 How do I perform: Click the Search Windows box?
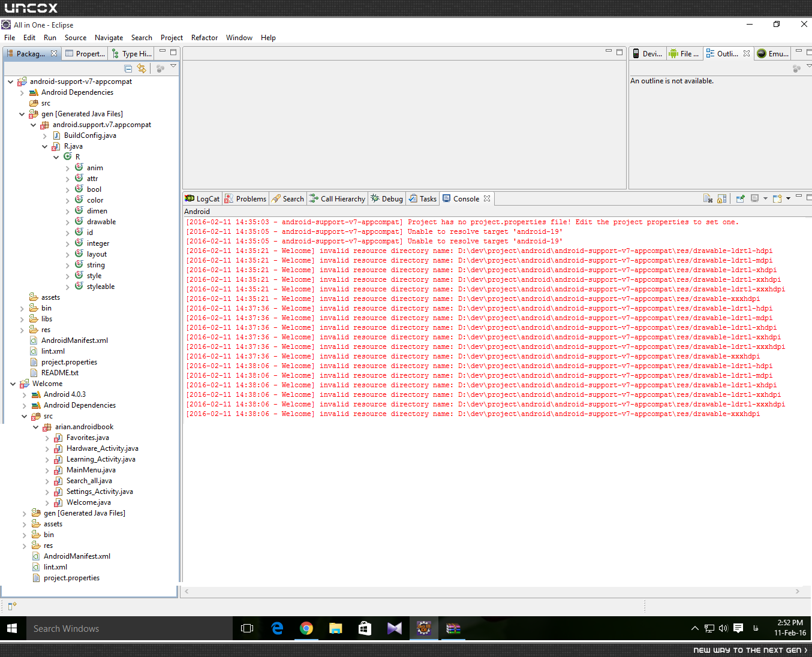[x=129, y=628]
